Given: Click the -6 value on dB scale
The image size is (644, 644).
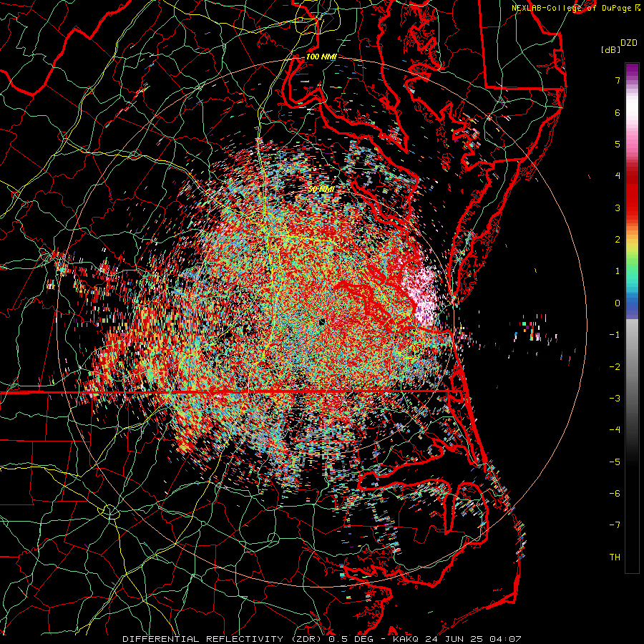Looking at the screenshot, I should click(x=615, y=494).
